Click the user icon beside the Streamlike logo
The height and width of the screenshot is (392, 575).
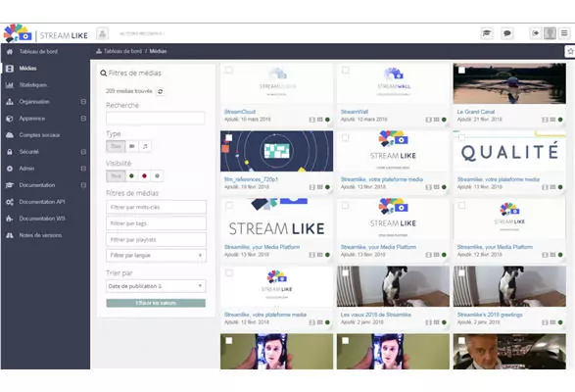[x=102, y=33]
